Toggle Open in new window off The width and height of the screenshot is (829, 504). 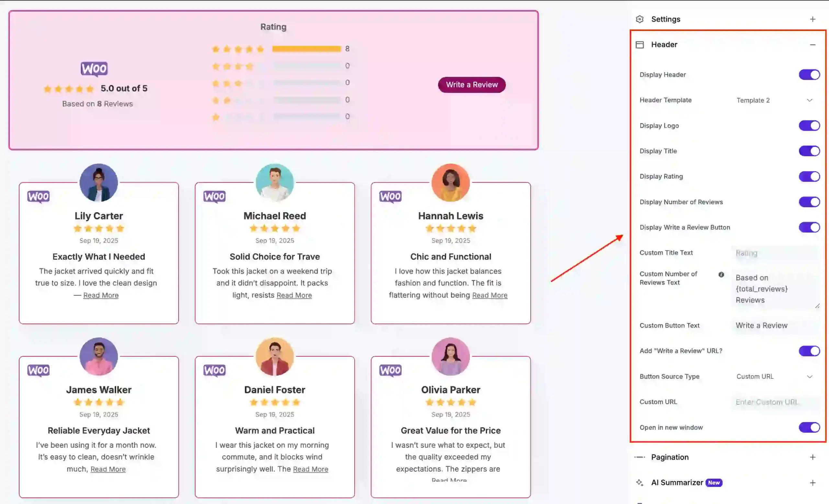coord(809,427)
